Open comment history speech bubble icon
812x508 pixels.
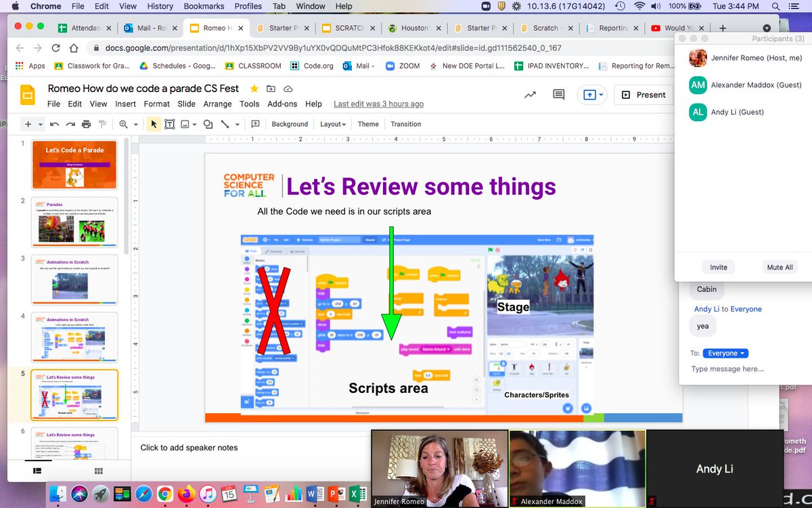click(x=559, y=95)
